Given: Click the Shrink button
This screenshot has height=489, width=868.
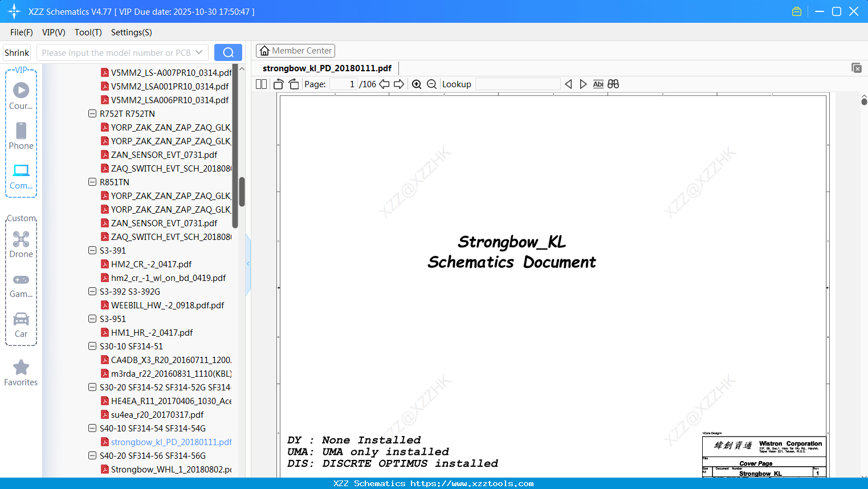Looking at the screenshot, I should point(17,52).
